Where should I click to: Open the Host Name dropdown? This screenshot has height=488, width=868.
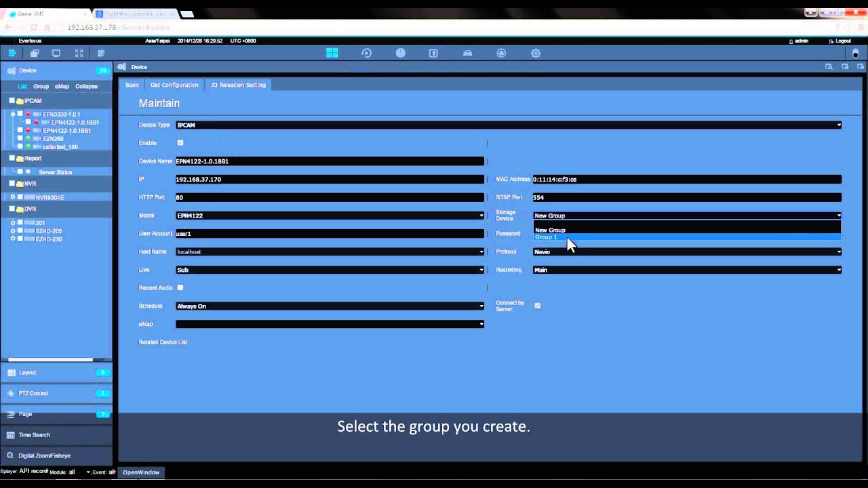pyautogui.click(x=330, y=251)
